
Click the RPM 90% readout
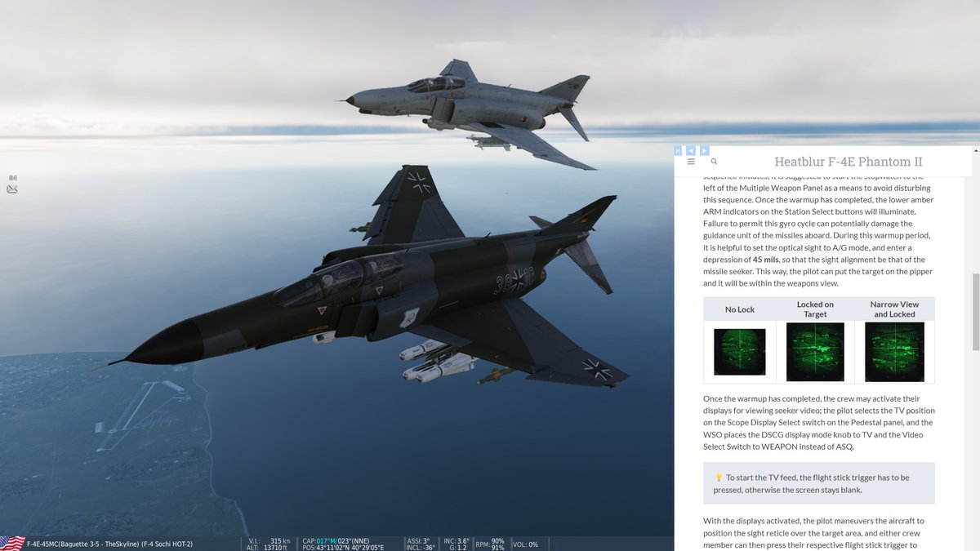(490, 544)
